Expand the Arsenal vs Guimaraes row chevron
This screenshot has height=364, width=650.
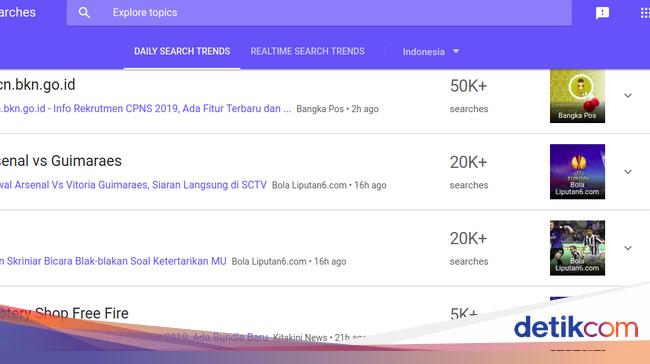point(628,172)
